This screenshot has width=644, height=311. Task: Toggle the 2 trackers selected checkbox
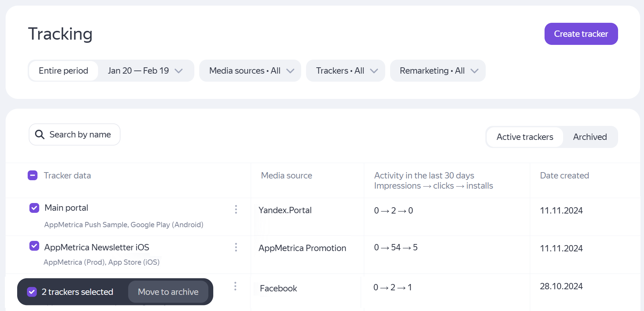(32, 292)
